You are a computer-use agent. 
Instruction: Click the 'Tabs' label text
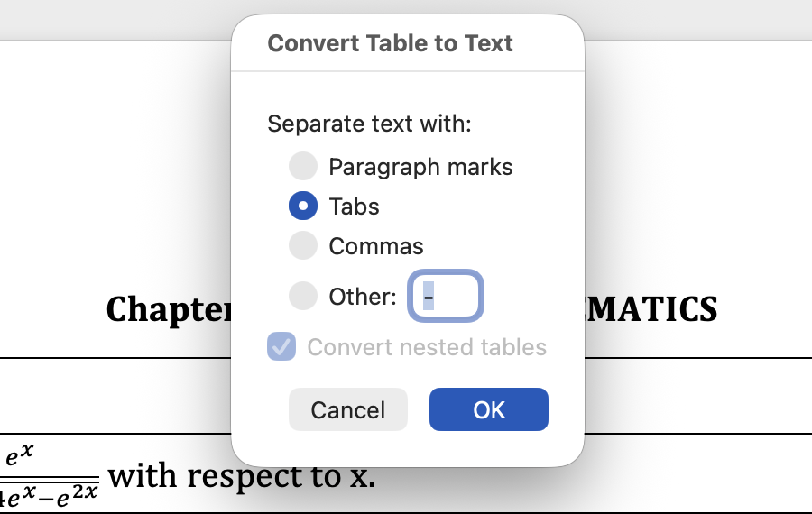coord(354,207)
